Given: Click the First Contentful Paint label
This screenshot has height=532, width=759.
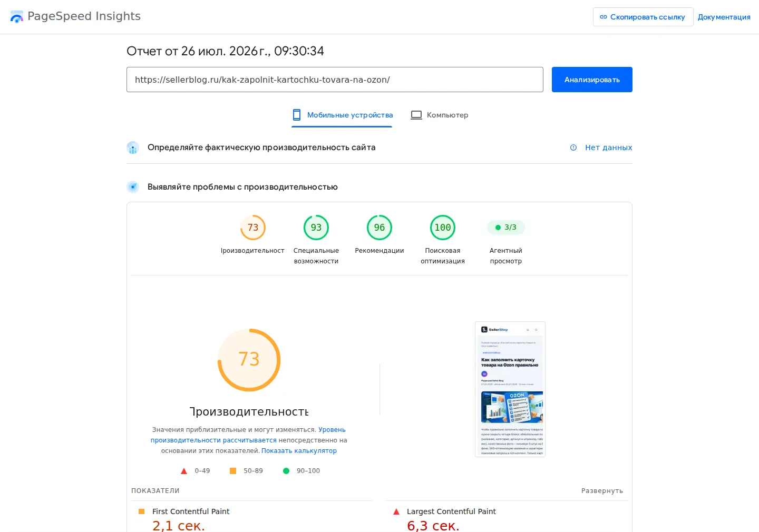Looking at the screenshot, I should coord(191,511).
